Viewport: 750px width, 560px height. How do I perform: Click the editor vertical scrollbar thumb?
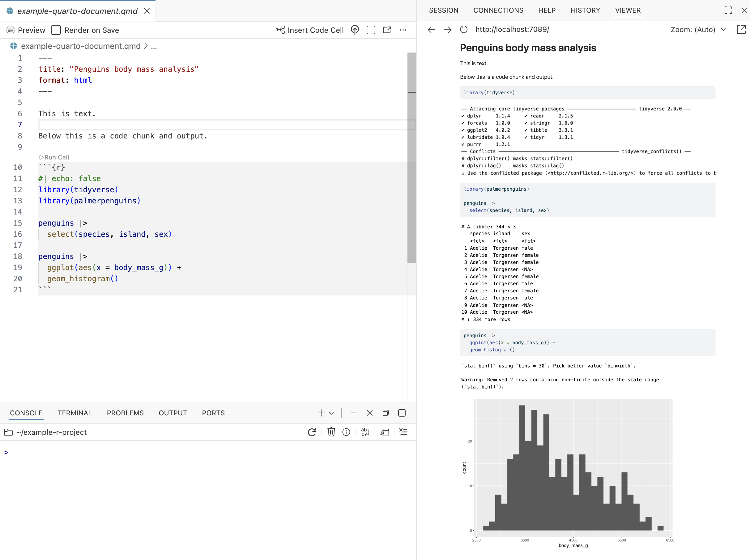(x=411, y=158)
